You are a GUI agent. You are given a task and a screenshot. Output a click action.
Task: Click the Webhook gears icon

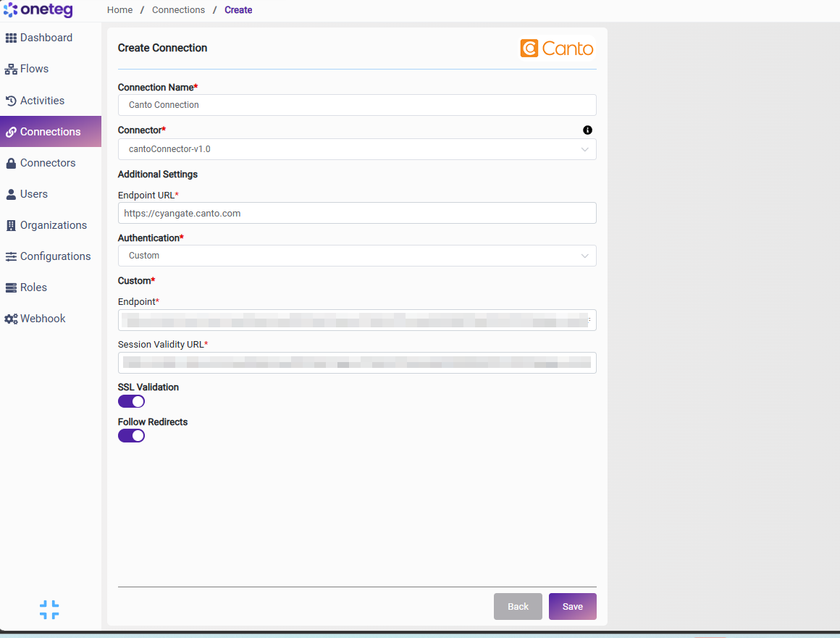(x=11, y=319)
